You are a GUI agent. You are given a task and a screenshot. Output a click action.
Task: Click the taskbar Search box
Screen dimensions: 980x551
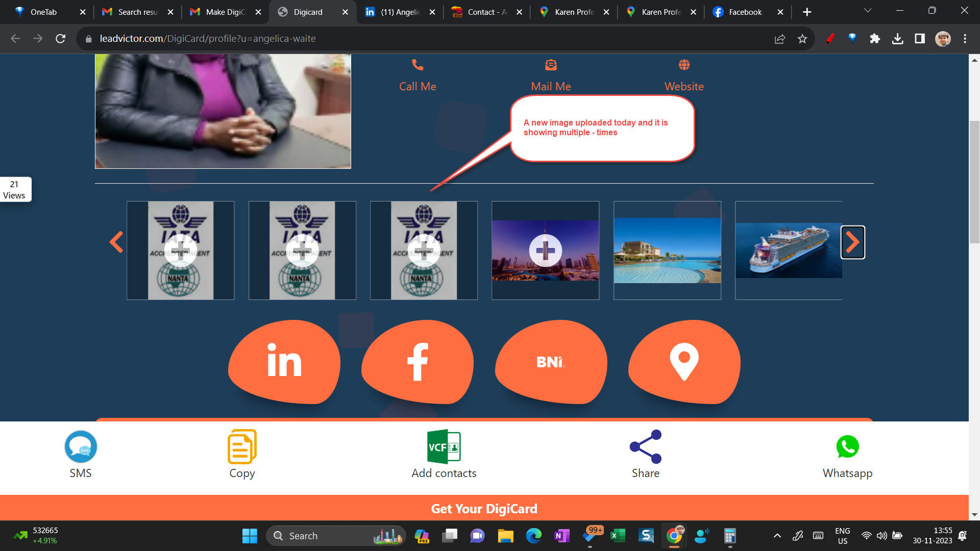[336, 536]
